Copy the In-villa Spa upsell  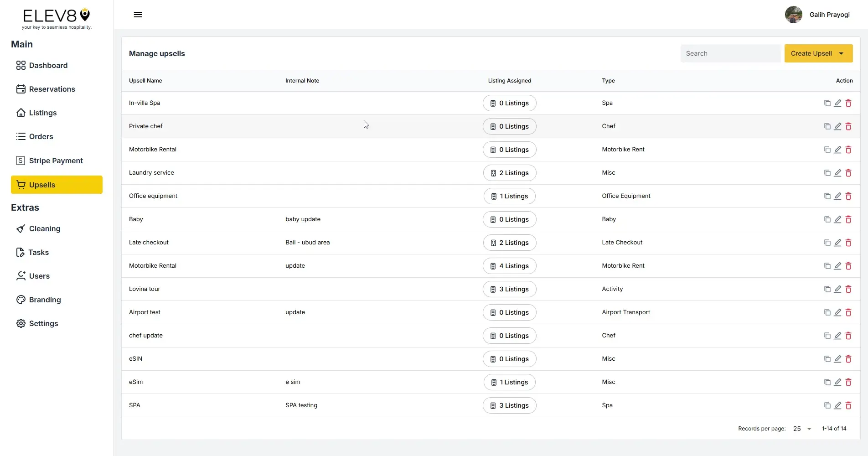[827, 103]
